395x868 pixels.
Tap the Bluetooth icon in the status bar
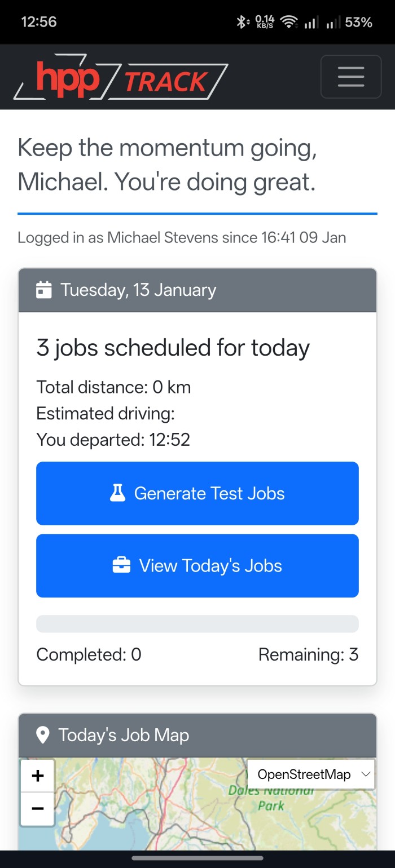(x=242, y=22)
